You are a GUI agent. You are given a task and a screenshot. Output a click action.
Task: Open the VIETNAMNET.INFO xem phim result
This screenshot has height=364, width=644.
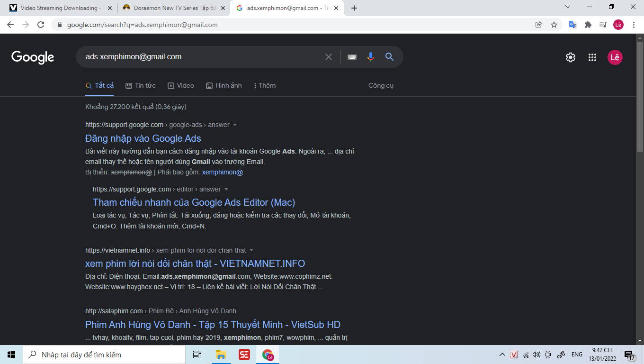pos(195,264)
